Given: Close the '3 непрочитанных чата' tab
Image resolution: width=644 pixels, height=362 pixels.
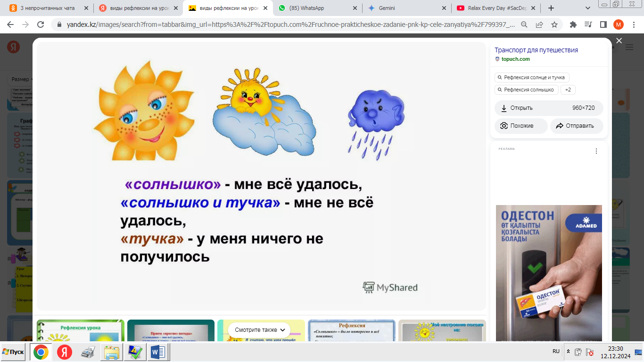Looking at the screenshot, I should click(86, 8).
